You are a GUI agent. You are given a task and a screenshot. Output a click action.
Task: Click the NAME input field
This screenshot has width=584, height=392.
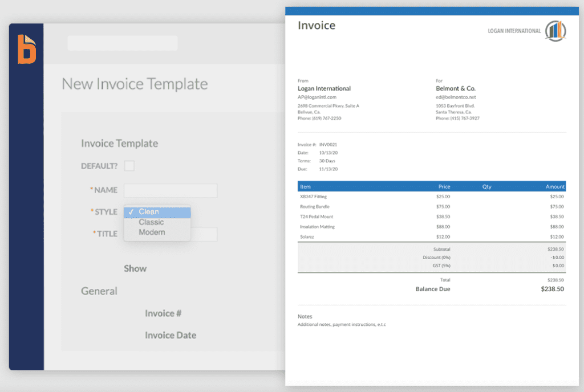point(170,190)
